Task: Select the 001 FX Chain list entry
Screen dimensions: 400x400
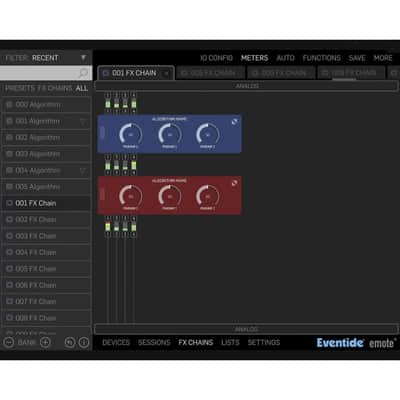Action: [x=46, y=203]
